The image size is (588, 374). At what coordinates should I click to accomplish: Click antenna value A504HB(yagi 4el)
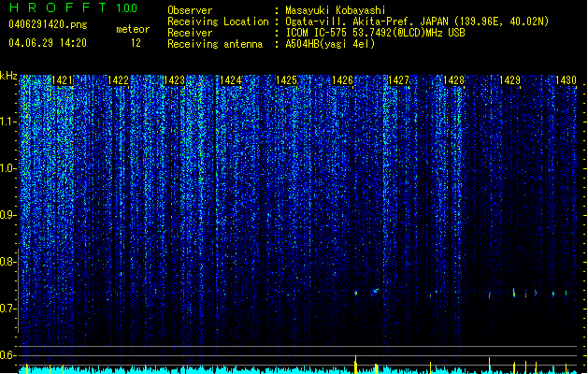330,44
